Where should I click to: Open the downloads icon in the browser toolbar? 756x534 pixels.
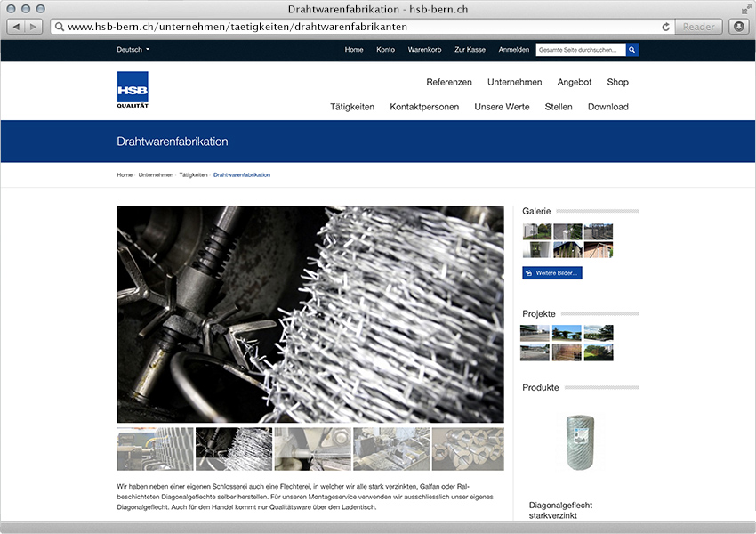click(738, 27)
